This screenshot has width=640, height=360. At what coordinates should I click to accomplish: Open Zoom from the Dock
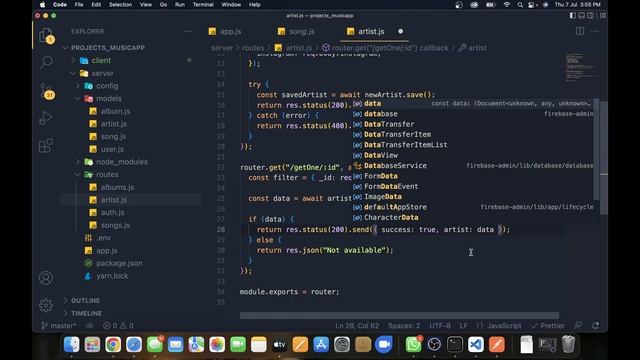click(384, 344)
